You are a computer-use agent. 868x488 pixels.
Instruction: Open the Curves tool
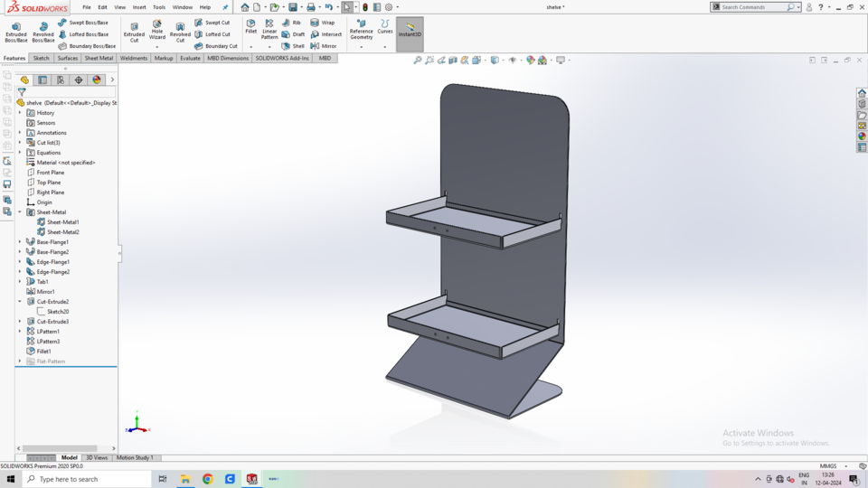point(385,26)
